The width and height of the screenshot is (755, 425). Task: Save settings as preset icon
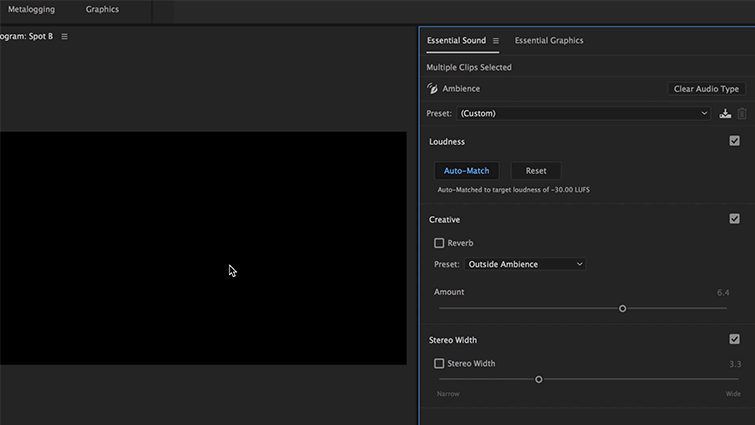(x=725, y=113)
